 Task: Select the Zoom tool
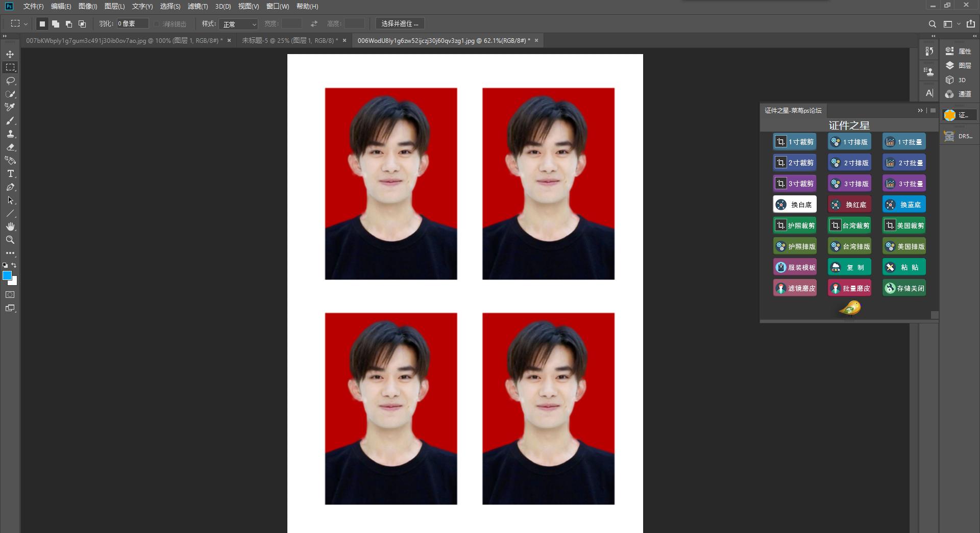[x=9, y=240]
